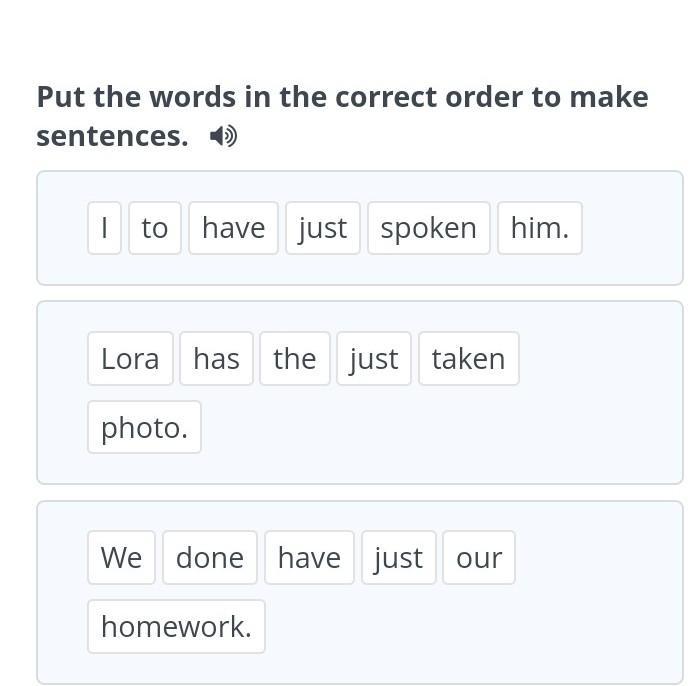
Task: Click "have" in the first sentence
Action: tap(233, 228)
